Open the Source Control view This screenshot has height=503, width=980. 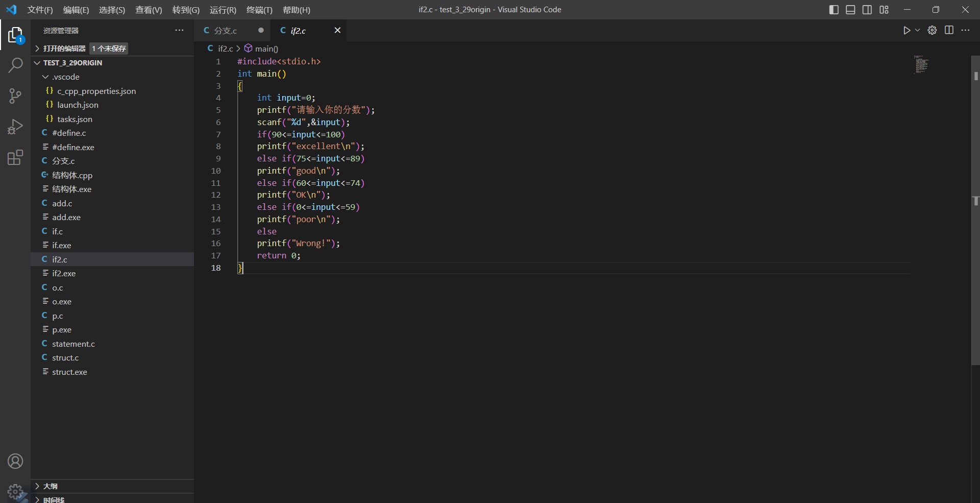tap(15, 96)
